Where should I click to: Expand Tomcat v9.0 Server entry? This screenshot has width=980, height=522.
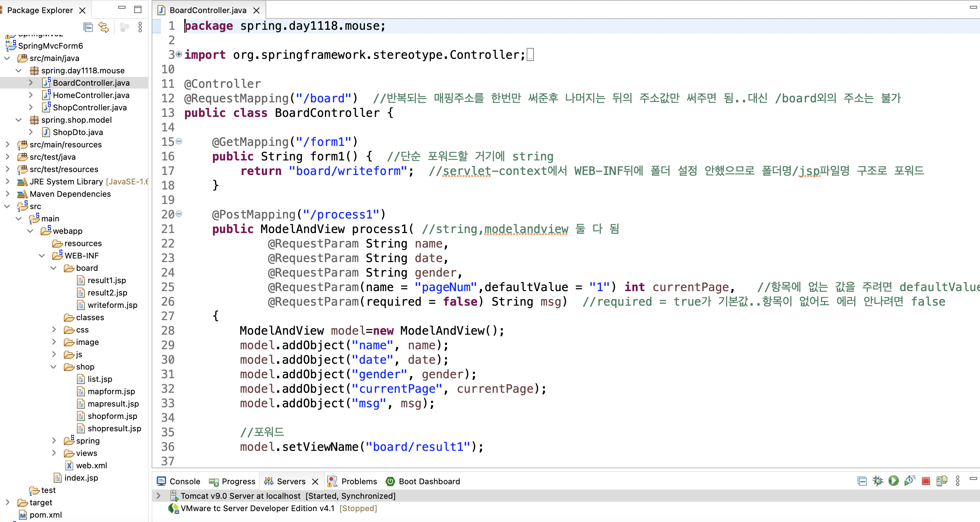pyautogui.click(x=158, y=496)
